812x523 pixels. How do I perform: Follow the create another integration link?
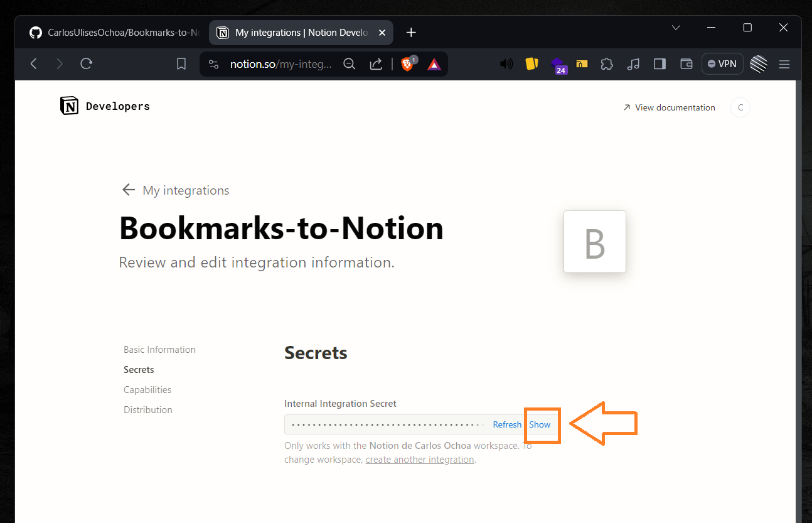(420, 460)
